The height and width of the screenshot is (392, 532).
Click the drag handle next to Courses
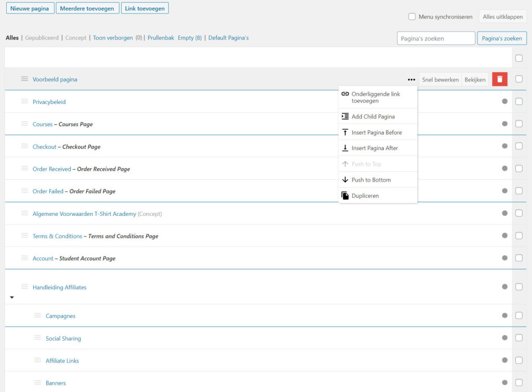pos(24,124)
